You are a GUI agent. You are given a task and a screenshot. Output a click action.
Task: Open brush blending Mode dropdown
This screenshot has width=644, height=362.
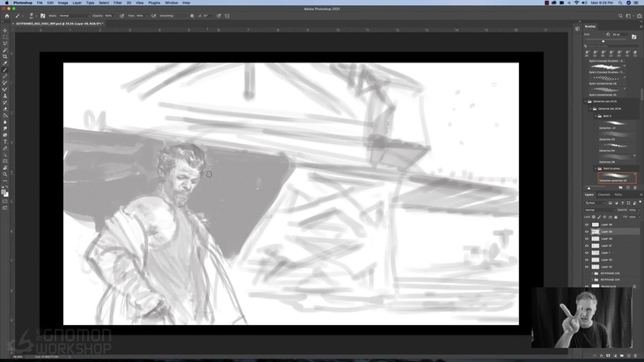point(74,16)
